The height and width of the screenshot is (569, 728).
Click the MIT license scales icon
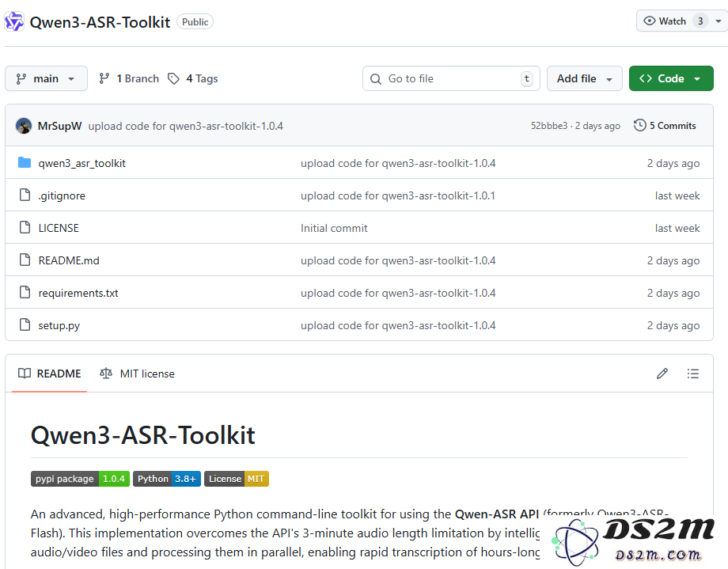pyautogui.click(x=106, y=374)
